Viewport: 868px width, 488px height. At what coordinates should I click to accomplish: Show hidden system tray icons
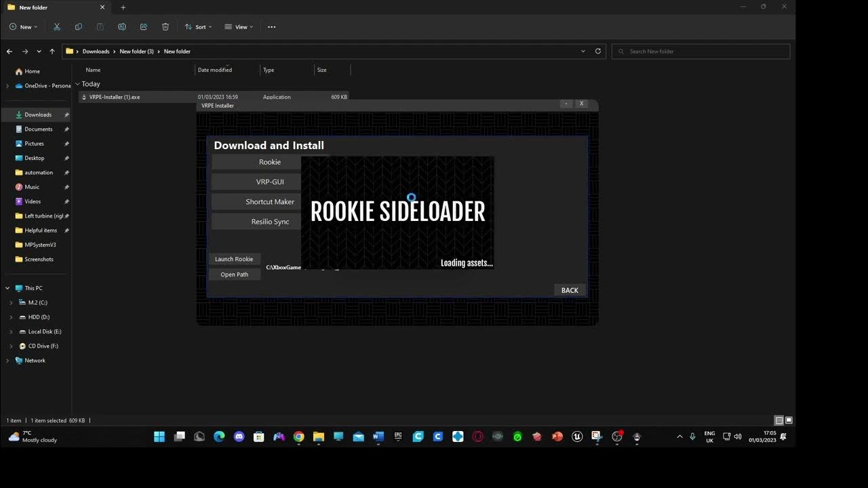679,436
